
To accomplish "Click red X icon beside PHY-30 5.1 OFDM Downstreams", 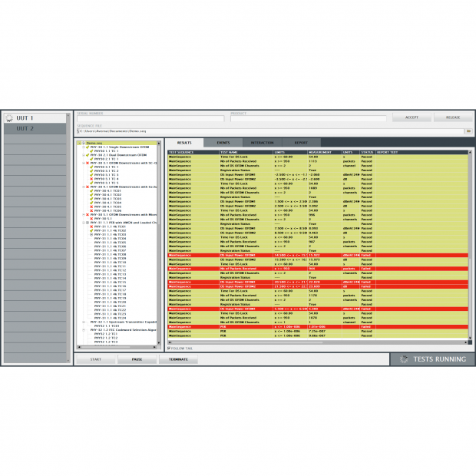I will tap(87, 214).
